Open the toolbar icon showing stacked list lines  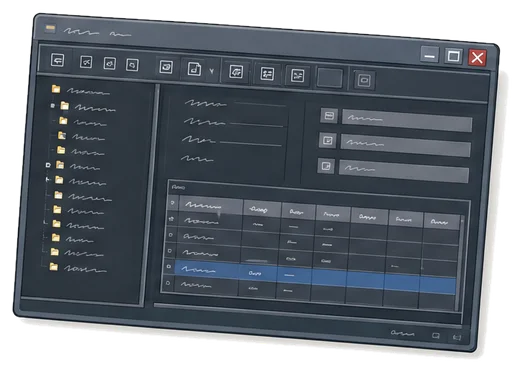(267, 74)
